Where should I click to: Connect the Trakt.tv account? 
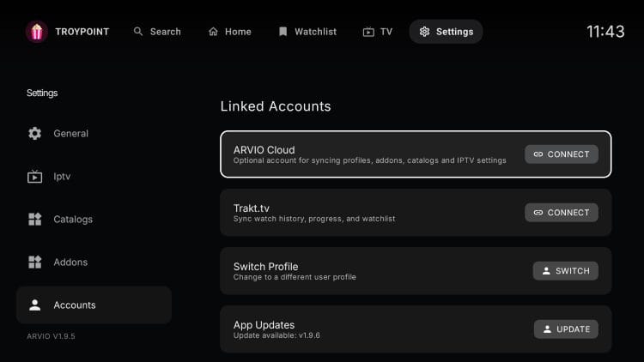click(562, 213)
